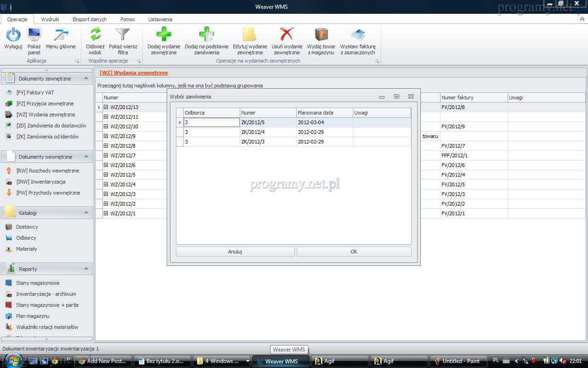Open the Eksport danych tab
The height and width of the screenshot is (368, 588).
90,19
